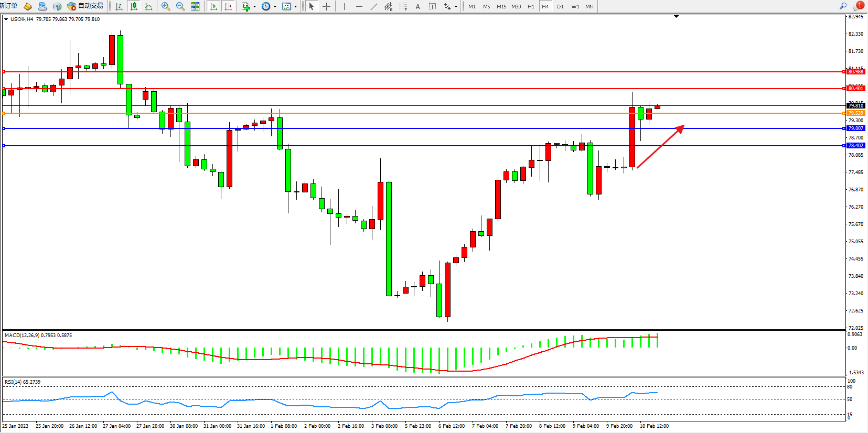Click the 自动交易 auto trading button

coord(85,6)
